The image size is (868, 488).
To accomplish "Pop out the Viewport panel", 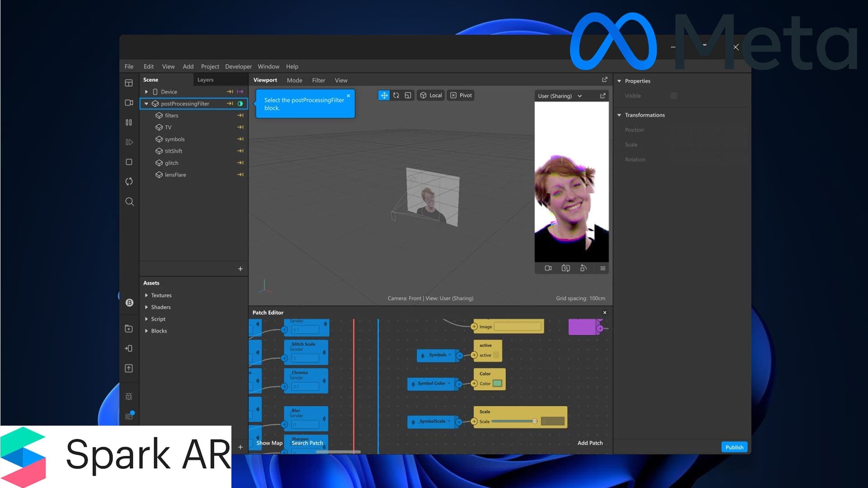I will tap(604, 80).
